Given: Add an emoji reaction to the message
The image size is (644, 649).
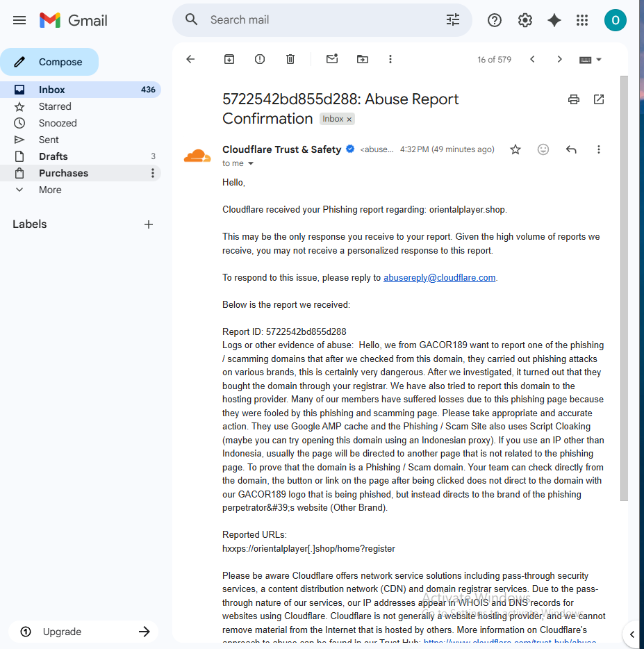Looking at the screenshot, I should click(543, 149).
